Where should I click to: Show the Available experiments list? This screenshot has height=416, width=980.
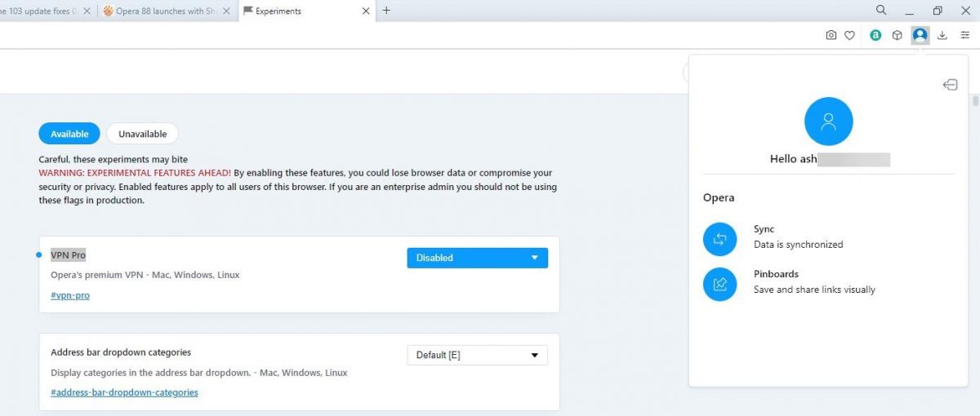coord(69,134)
